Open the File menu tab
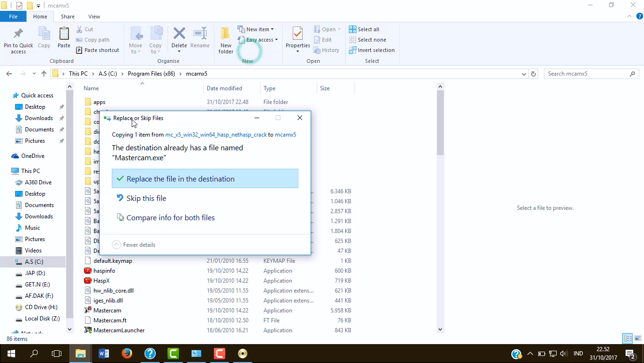This screenshot has height=363, width=644. (x=13, y=17)
